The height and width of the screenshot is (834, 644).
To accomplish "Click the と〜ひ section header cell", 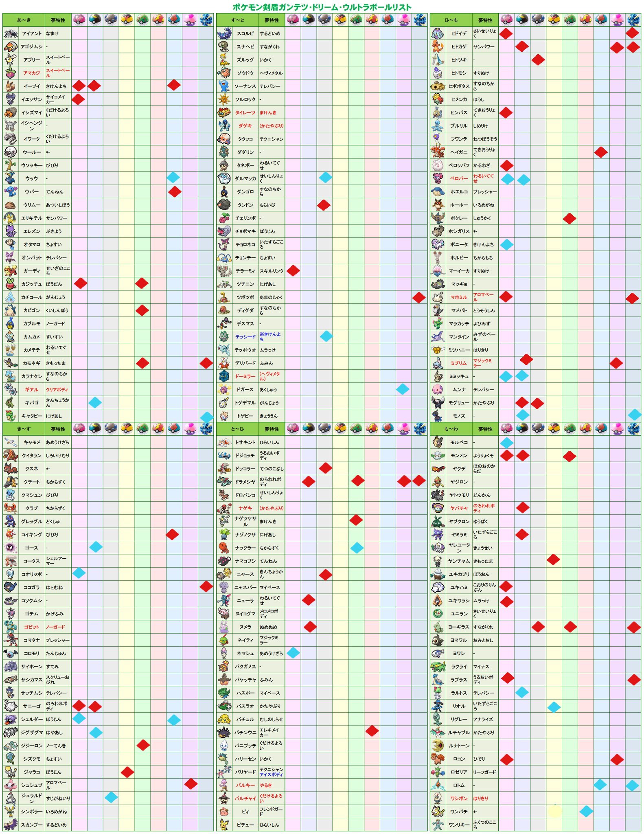I will pyautogui.click(x=237, y=429).
